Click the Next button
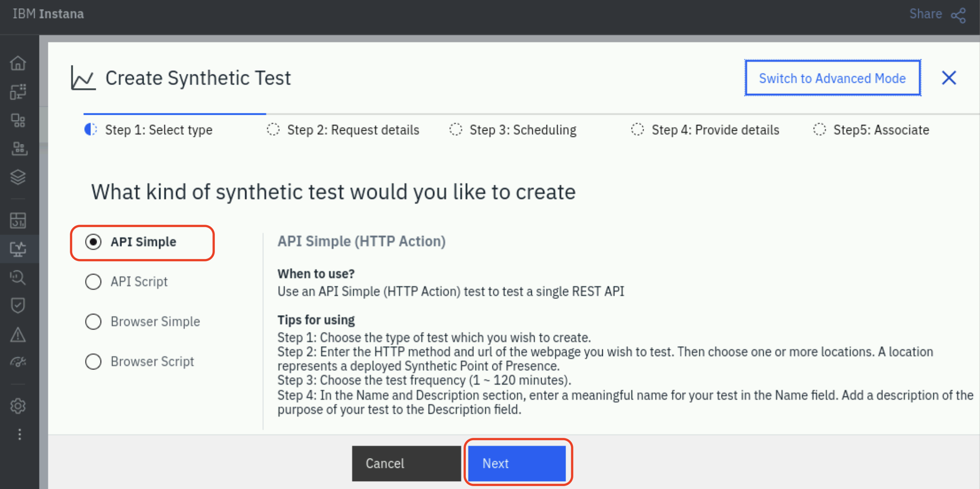This screenshot has width=980, height=489. pos(517,463)
